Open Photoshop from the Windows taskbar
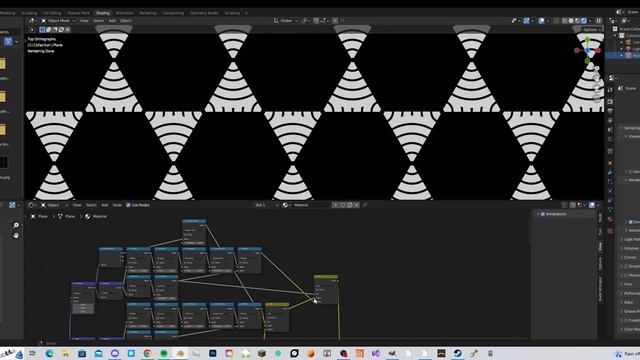The height and width of the screenshot is (360, 640). [x=213, y=353]
